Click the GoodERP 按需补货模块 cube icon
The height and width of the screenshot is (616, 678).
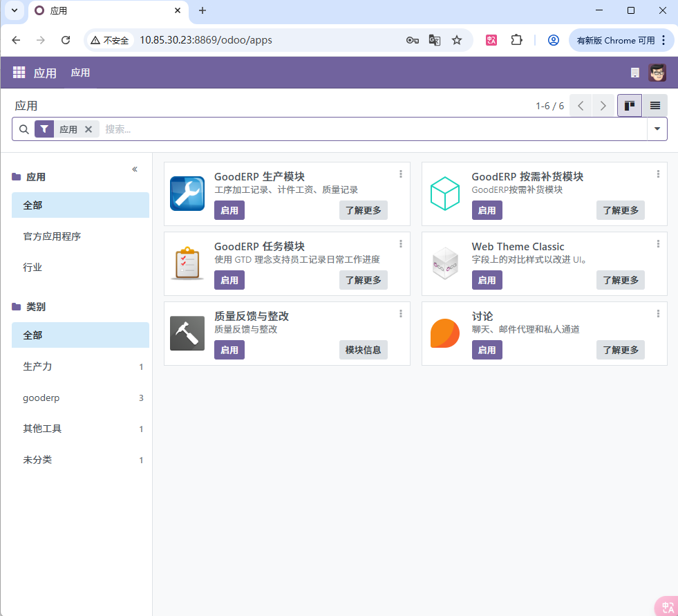coord(445,194)
